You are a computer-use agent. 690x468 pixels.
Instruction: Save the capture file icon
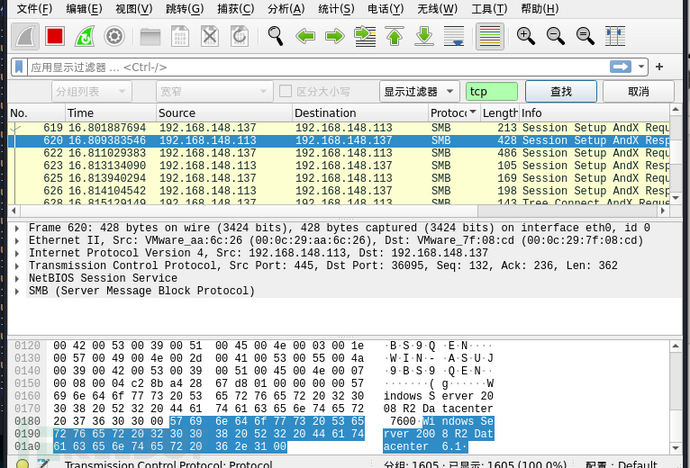point(180,36)
